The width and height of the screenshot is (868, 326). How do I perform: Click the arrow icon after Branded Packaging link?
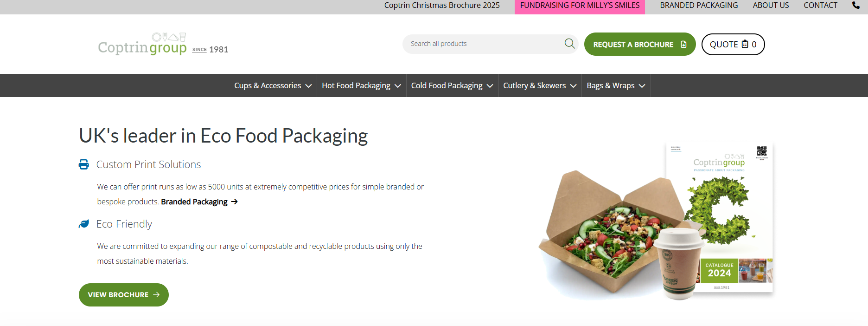point(235,202)
